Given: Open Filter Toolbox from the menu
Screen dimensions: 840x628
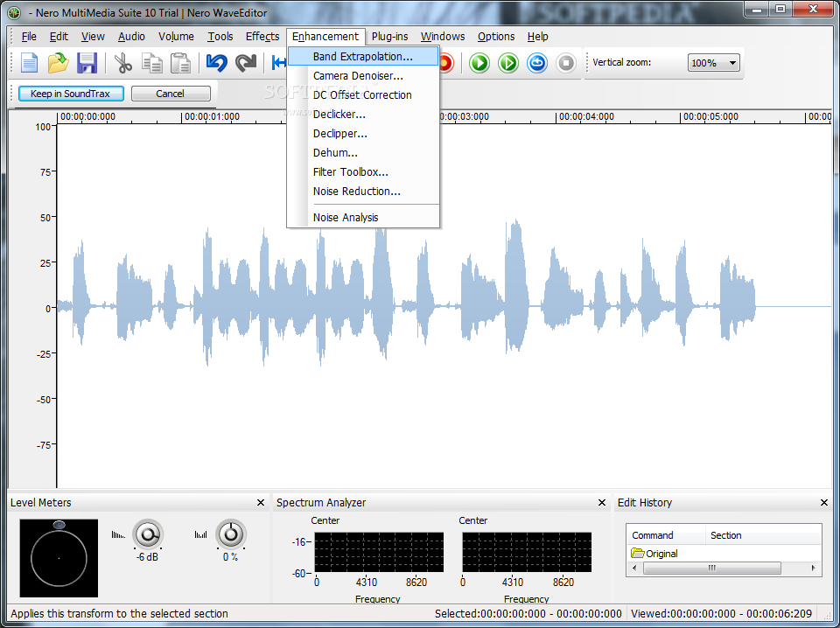Looking at the screenshot, I should [x=363, y=172].
